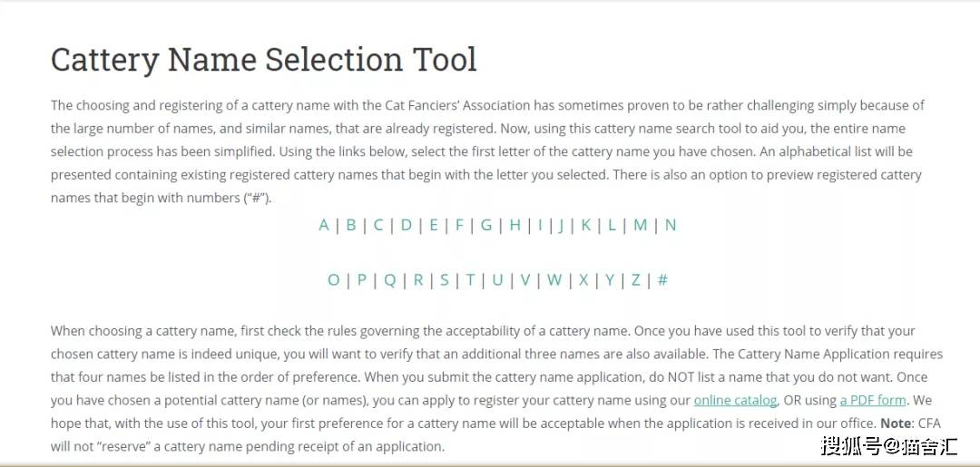Open cattery names starting with O
980x467 pixels.
click(334, 279)
